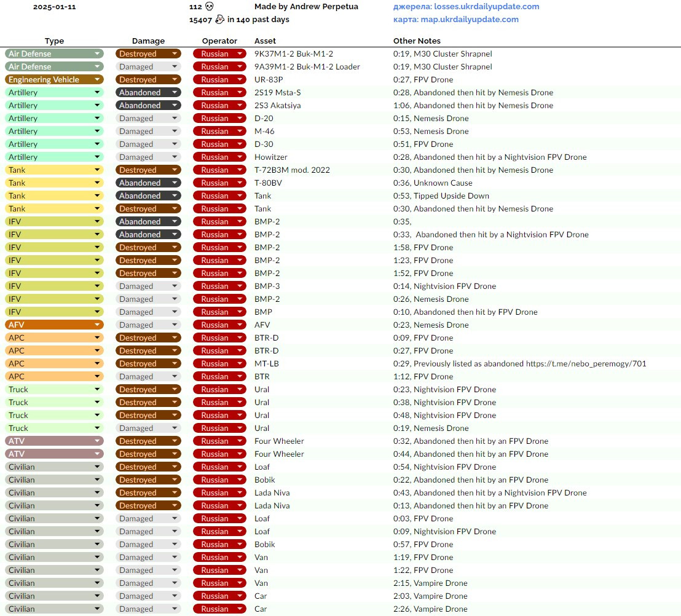Open Damage dropdown for Van at 2:15
Screen dimensions: 681x616
(x=148, y=583)
